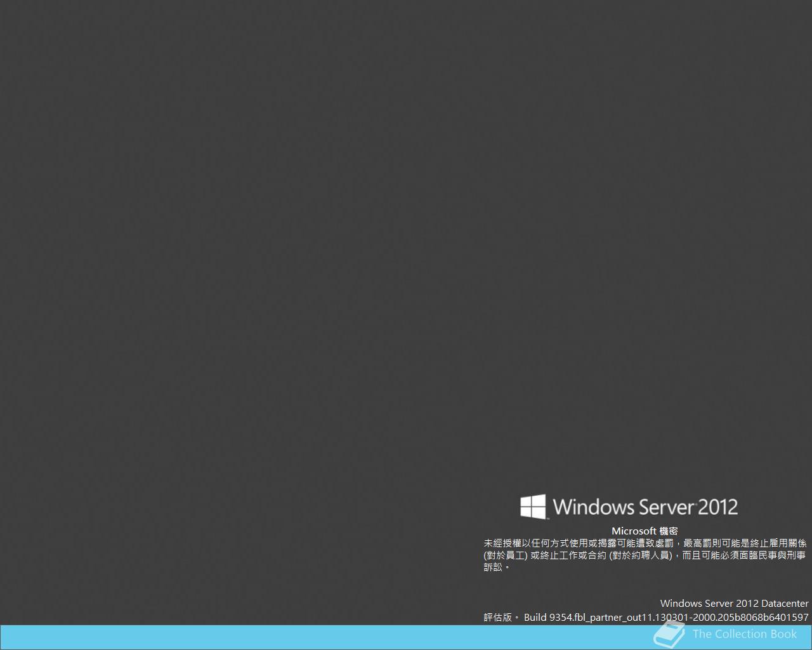This screenshot has width=812, height=650.
Task: Click the Windows Server 2012 logo
Action: pos(629,507)
